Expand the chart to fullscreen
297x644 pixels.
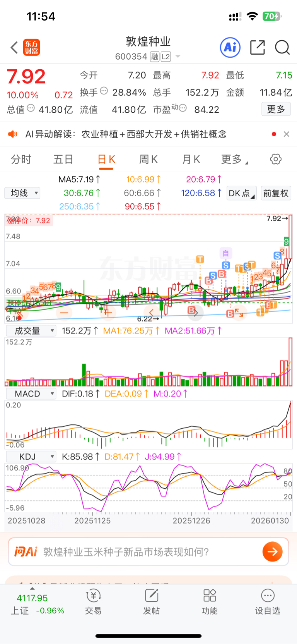point(239,312)
